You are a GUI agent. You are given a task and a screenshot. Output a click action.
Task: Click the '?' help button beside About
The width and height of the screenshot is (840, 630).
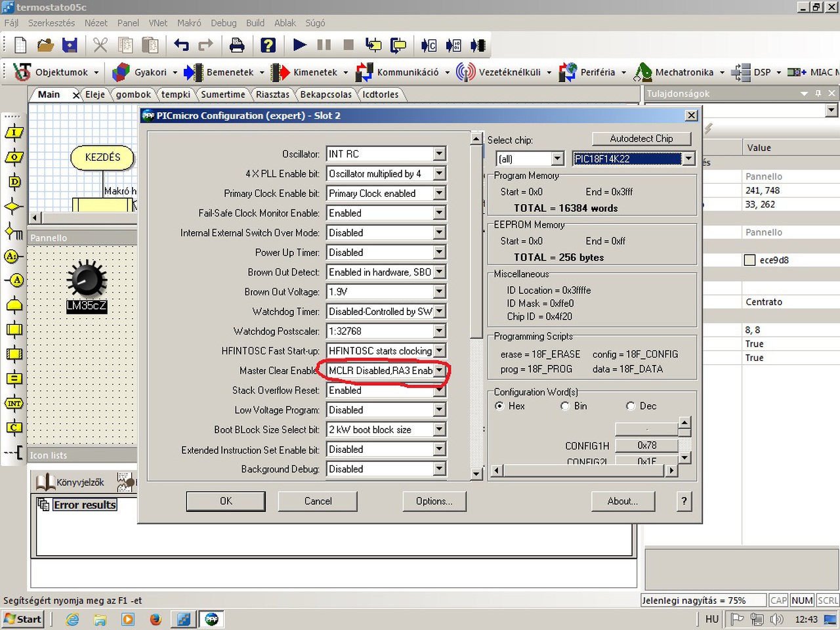(x=684, y=501)
